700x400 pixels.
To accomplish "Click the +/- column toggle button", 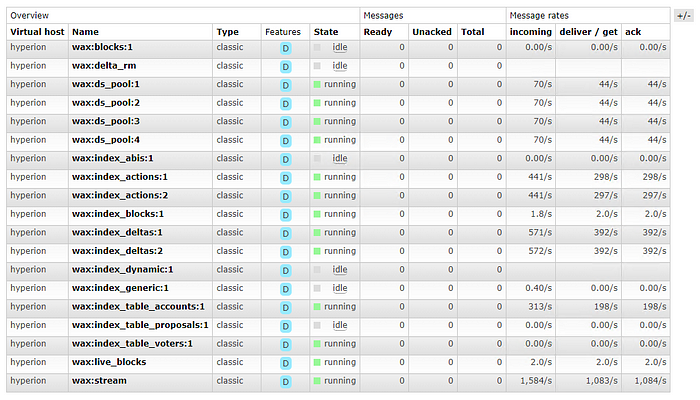I will click(x=683, y=16).
